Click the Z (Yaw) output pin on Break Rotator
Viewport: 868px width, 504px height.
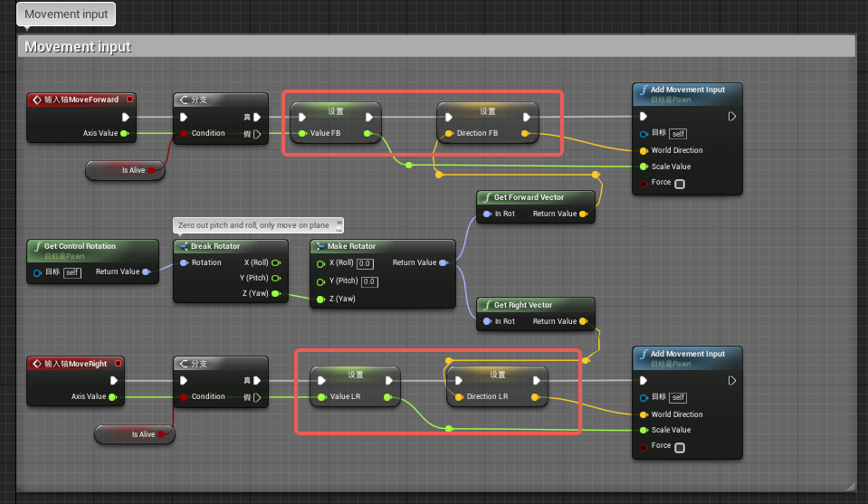(x=276, y=294)
